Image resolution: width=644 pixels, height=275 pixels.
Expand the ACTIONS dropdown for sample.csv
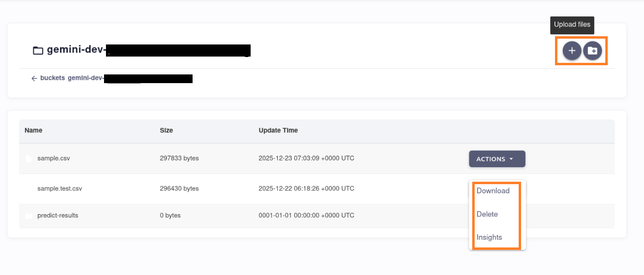[x=497, y=159]
